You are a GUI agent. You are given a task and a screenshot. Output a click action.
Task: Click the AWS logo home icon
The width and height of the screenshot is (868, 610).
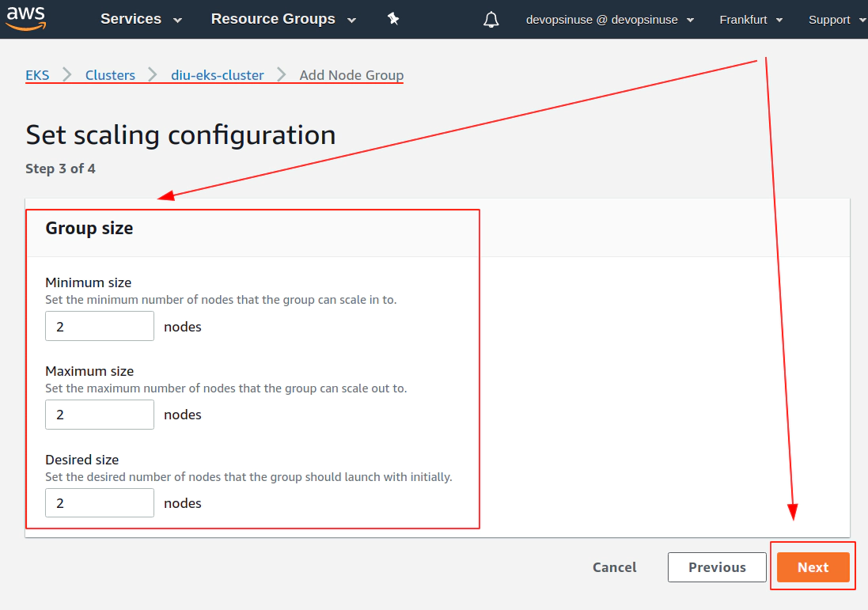coord(25,18)
